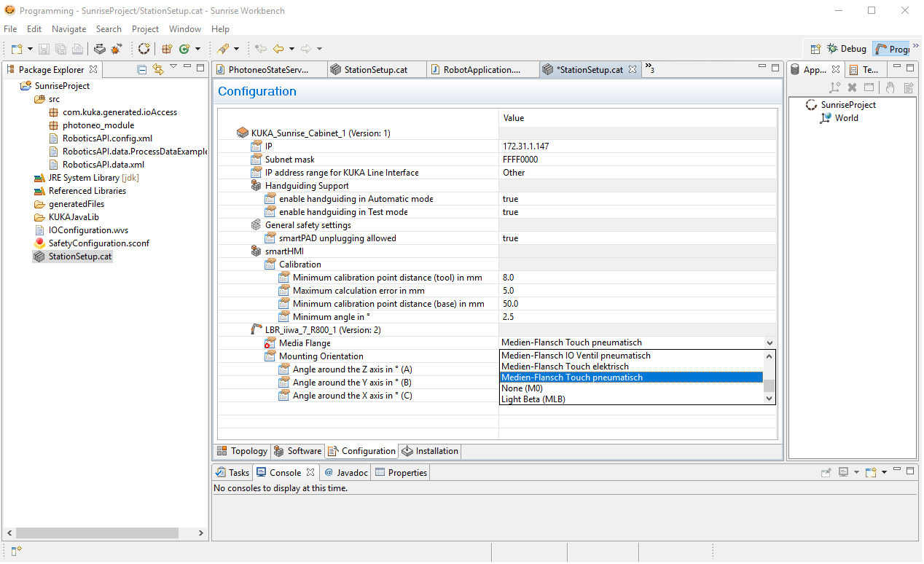Click the Back navigation arrow
924x564 pixels.
click(x=278, y=49)
